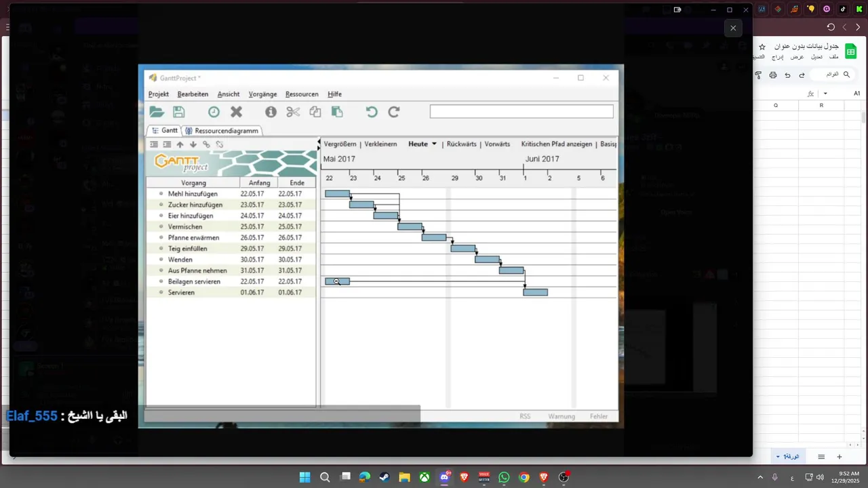Click the GanttProject search input field
Image resolution: width=868 pixels, height=488 pixels.
coord(521,111)
